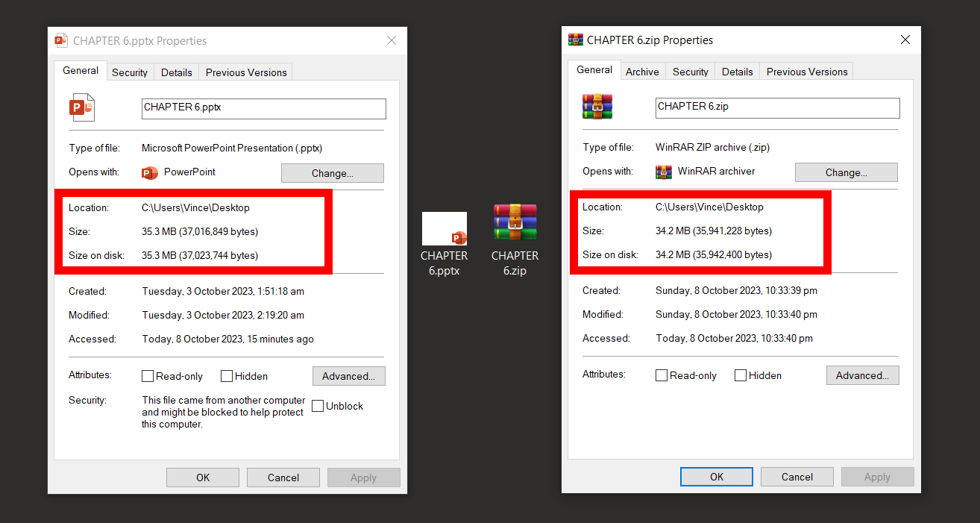Viewport: 980px width, 523px height.
Task: Select the CHAPTER 6.pptx desktop icon
Action: 445,229
